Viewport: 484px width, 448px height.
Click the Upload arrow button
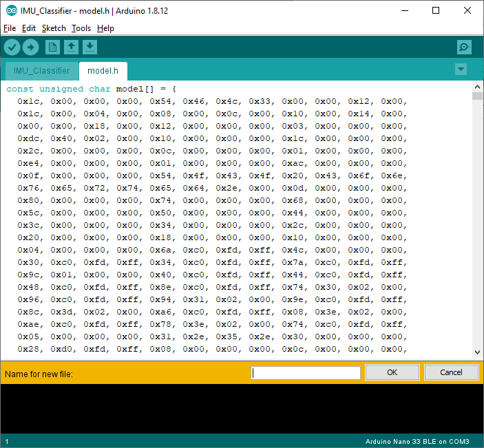pos(30,47)
